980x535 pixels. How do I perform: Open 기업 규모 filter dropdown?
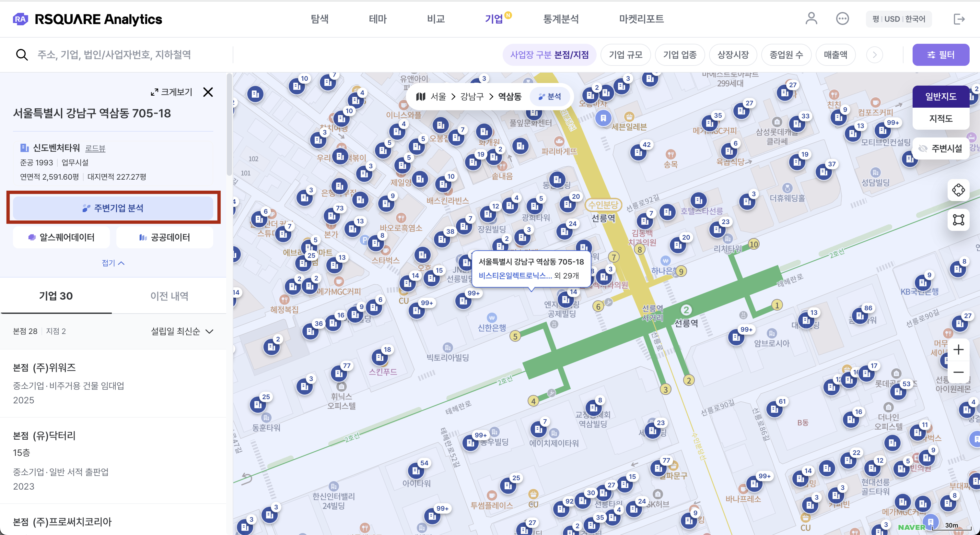coord(625,55)
